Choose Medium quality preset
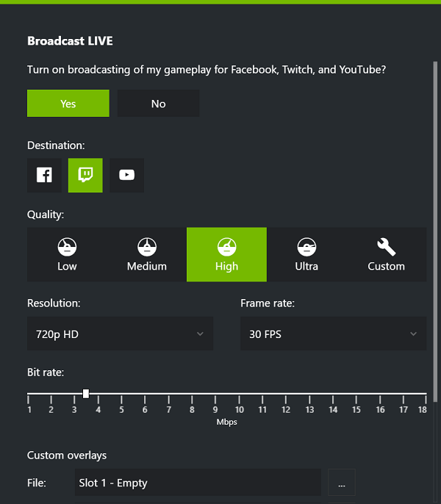The width and height of the screenshot is (441, 504). [x=147, y=254]
